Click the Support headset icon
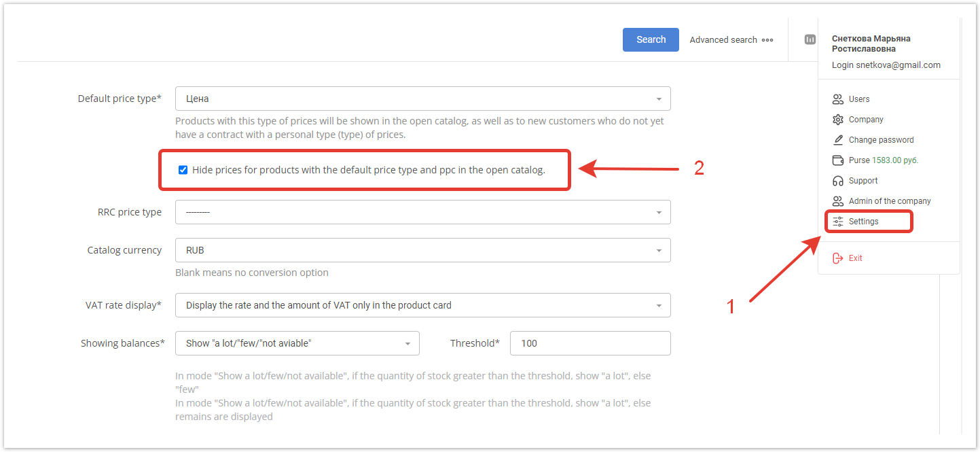 click(x=837, y=181)
